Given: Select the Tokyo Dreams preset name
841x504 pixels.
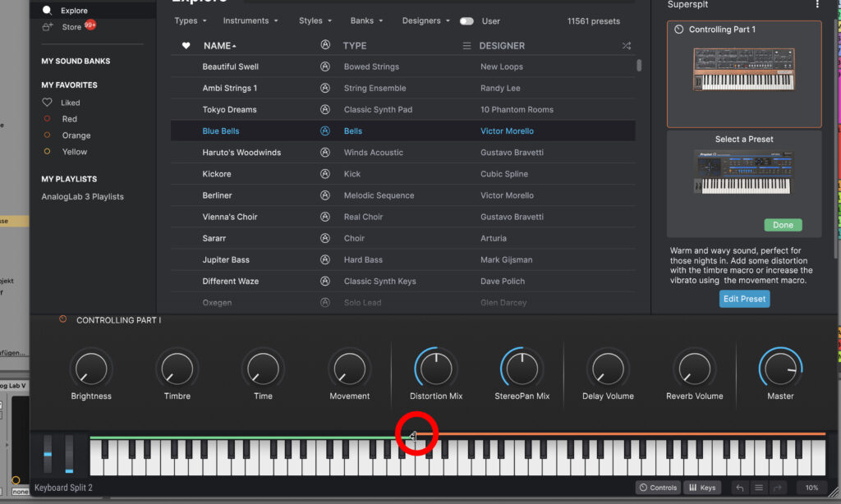Looking at the screenshot, I should (x=230, y=109).
